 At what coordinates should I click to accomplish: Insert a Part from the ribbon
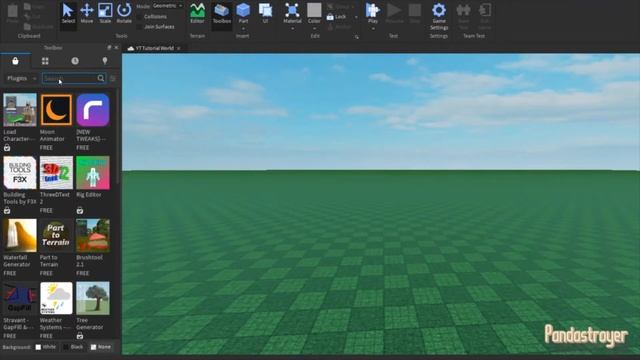pos(243,12)
